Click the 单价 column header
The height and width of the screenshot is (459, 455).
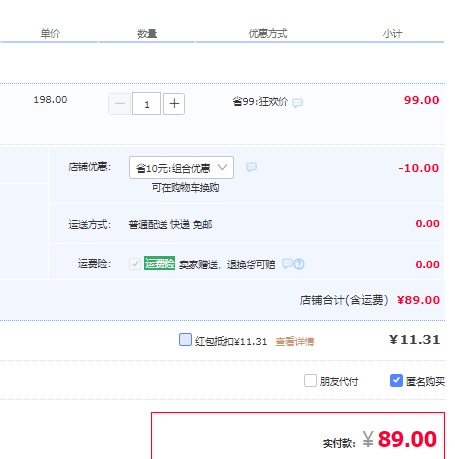50,33
